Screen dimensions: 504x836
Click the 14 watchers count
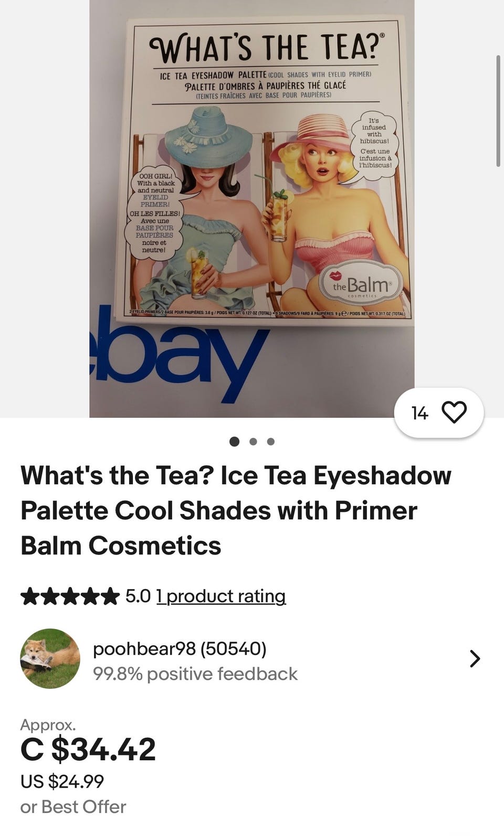[x=419, y=414]
